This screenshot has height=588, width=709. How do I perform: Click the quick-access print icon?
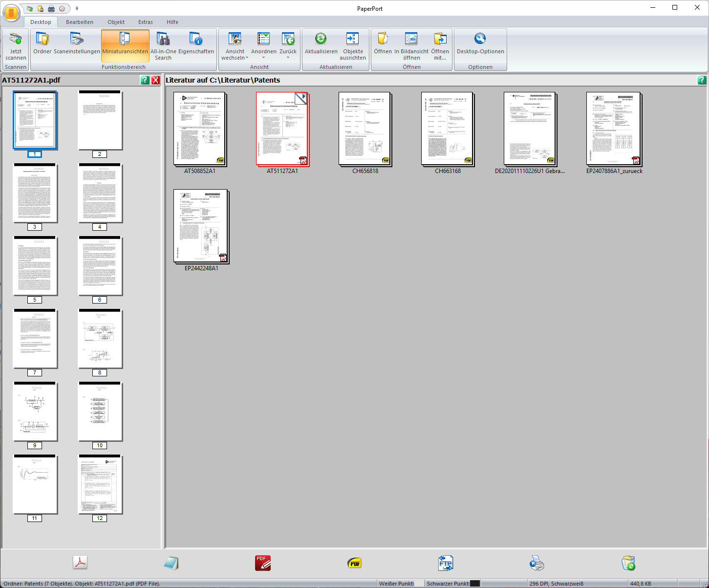[51, 9]
